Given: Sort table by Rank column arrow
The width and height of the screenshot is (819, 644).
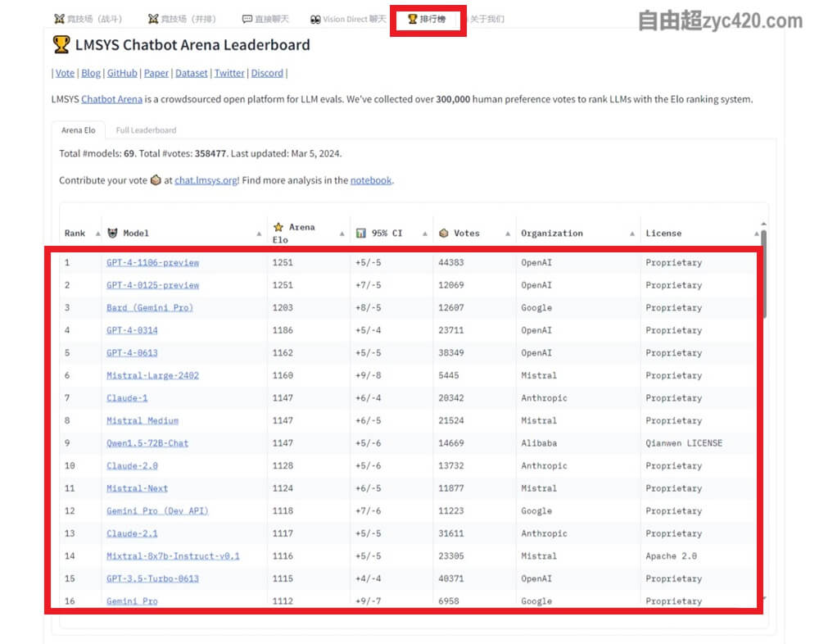Looking at the screenshot, I should point(97,234).
